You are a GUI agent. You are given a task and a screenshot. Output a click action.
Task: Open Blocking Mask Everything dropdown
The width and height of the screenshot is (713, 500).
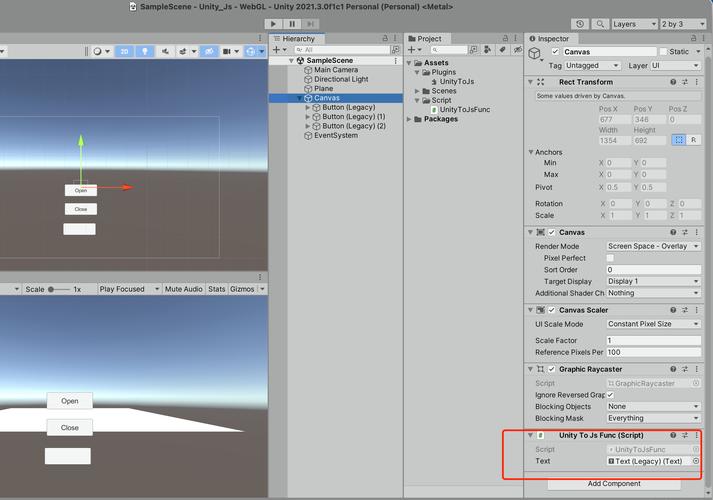[653, 418]
